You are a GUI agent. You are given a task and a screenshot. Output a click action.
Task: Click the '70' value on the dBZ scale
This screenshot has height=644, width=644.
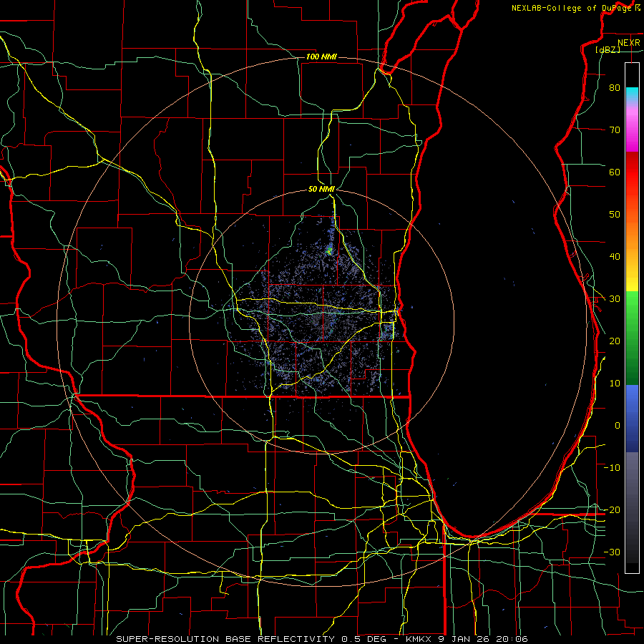pos(615,130)
